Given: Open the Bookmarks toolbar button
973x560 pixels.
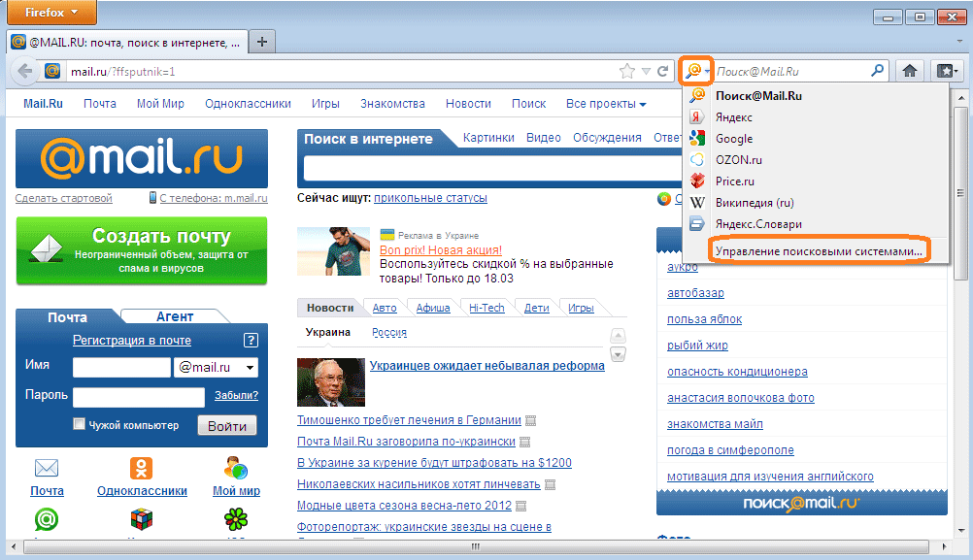Looking at the screenshot, I should click(x=947, y=71).
